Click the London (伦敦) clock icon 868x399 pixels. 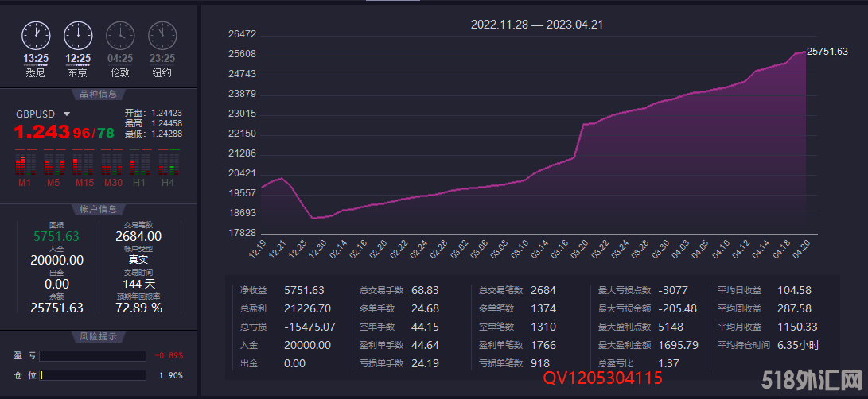click(120, 35)
